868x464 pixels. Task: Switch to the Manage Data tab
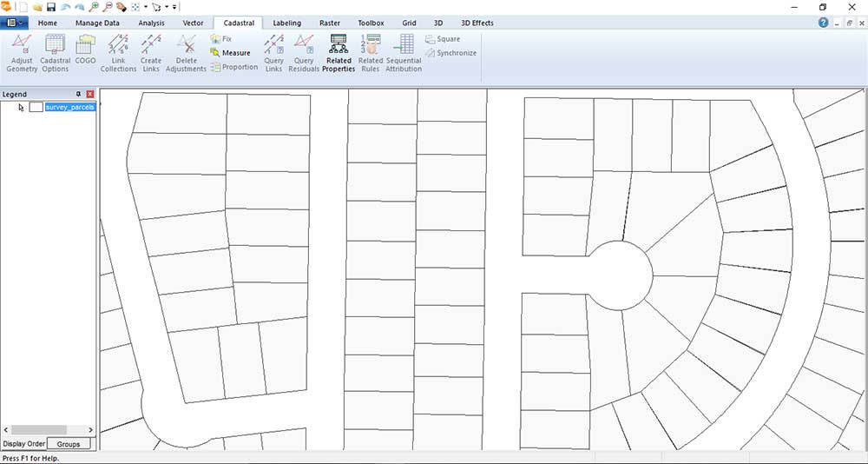97,23
